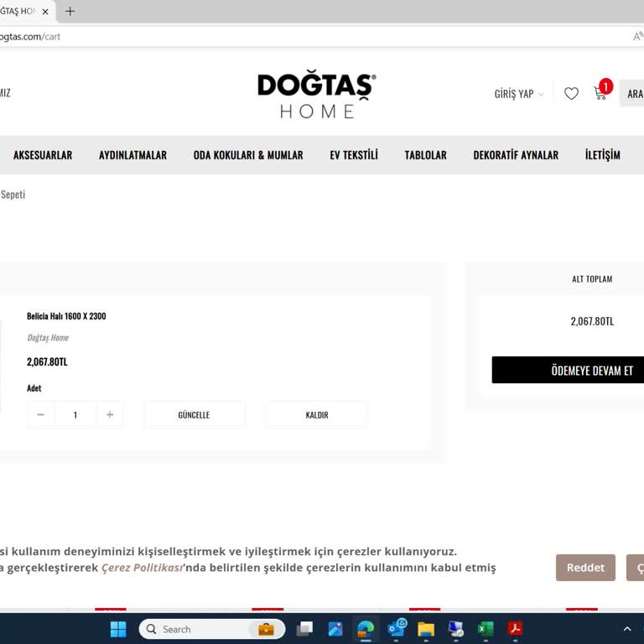Open the remote desktop app in the taskbar
The height and width of the screenshot is (644, 644).
click(456, 629)
